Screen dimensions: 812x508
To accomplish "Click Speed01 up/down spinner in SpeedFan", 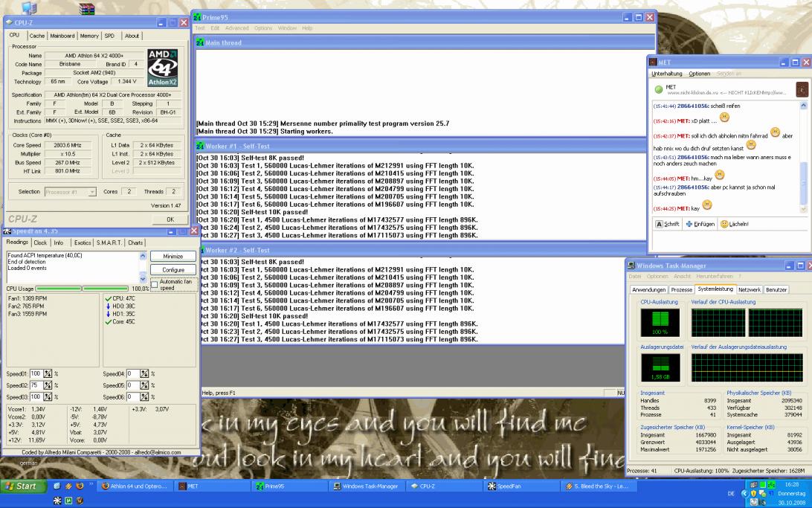I will click(48, 374).
